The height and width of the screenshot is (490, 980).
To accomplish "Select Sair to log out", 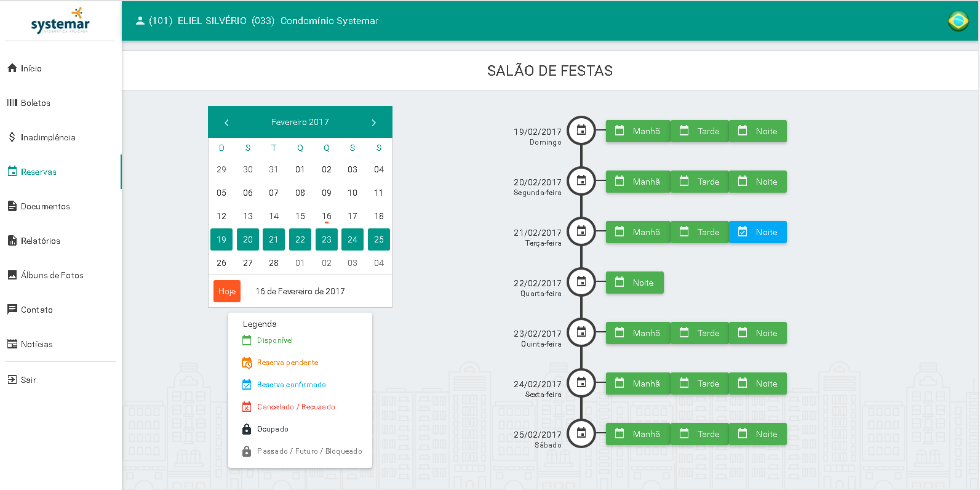I will (x=28, y=380).
